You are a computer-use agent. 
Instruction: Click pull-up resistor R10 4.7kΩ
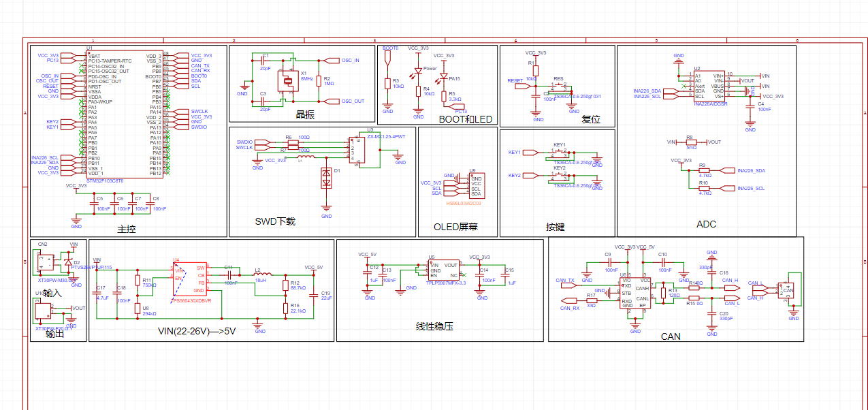click(703, 188)
